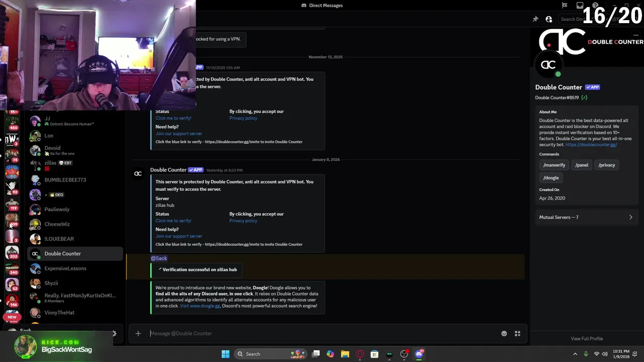Open server icon with 52 badge

[12, 284]
